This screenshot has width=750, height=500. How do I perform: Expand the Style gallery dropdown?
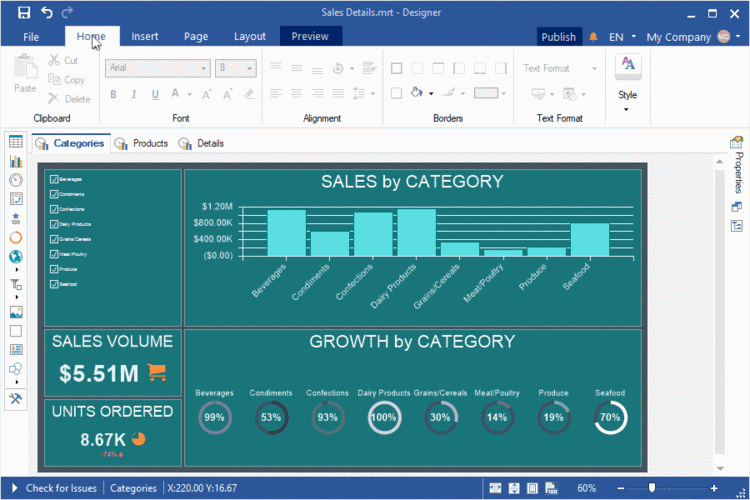pyautogui.click(x=626, y=110)
